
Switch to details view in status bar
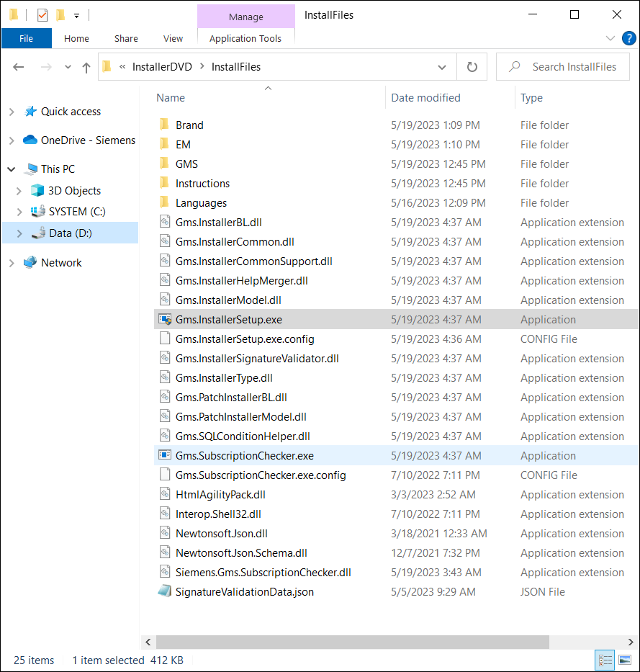tap(605, 660)
